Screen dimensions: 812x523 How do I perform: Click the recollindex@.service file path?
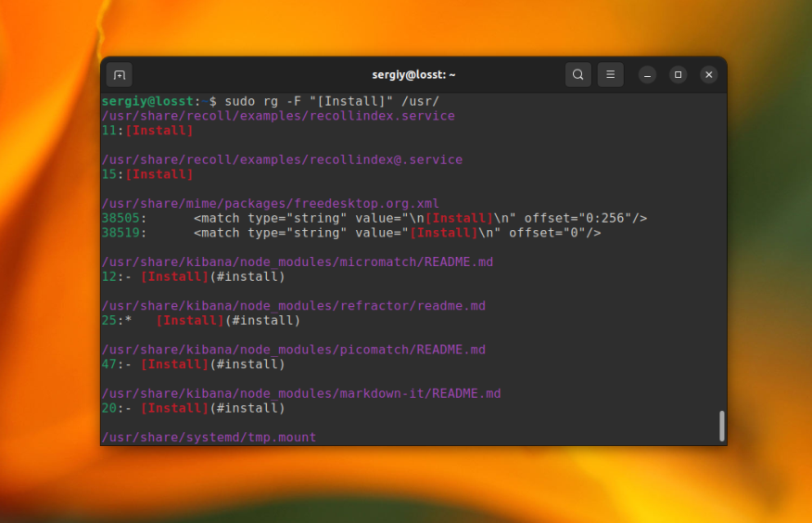point(282,159)
